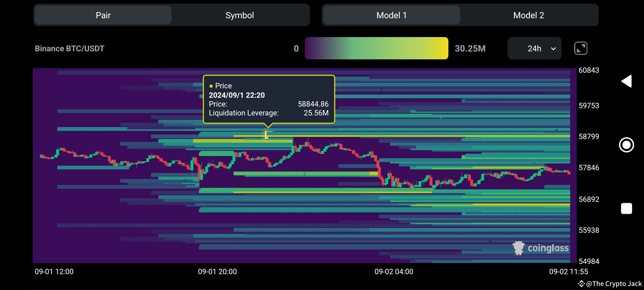Click the 58799 price axis label

click(x=589, y=136)
